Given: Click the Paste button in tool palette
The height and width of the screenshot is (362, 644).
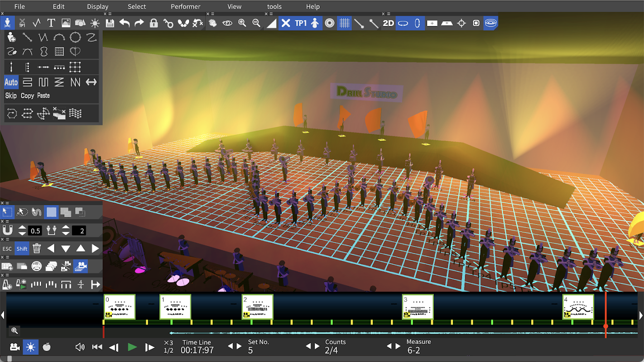Looking at the screenshot, I should (x=43, y=95).
